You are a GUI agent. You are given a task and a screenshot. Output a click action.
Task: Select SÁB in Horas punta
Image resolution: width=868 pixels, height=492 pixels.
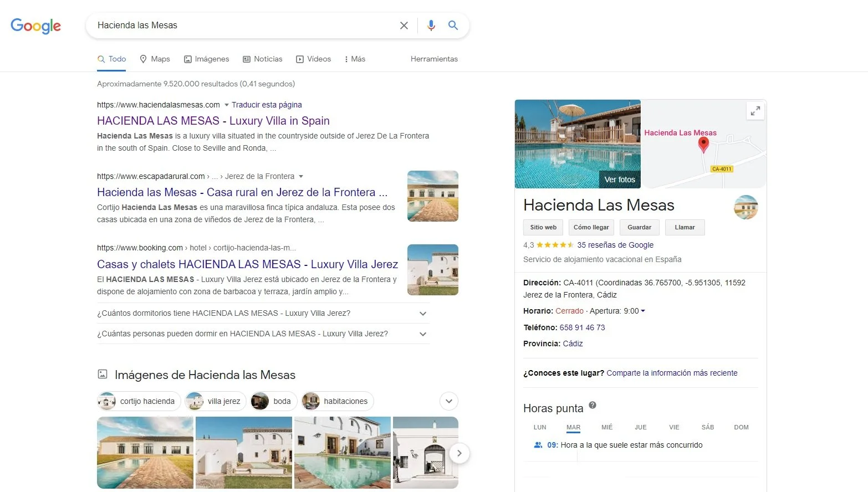(x=708, y=427)
